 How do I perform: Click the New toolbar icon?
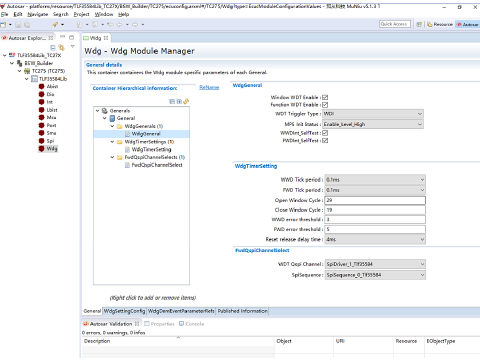3,24
